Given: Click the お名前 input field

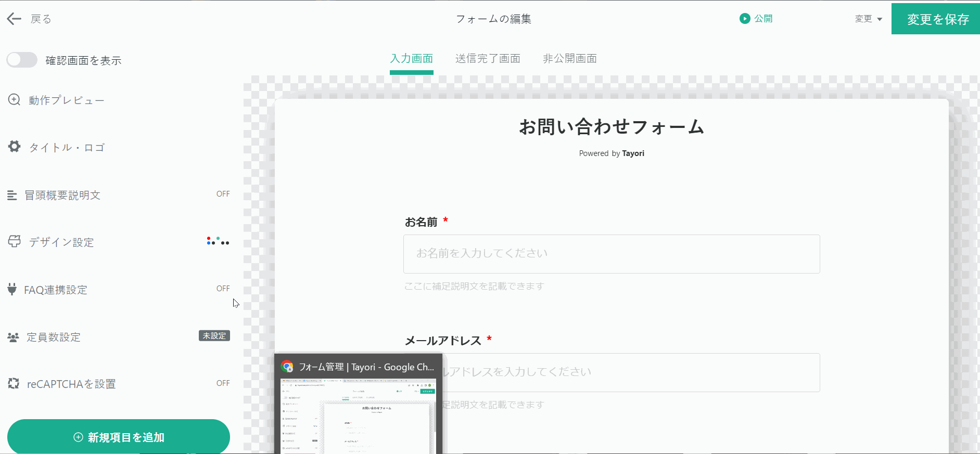Looking at the screenshot, I should 611,254.
